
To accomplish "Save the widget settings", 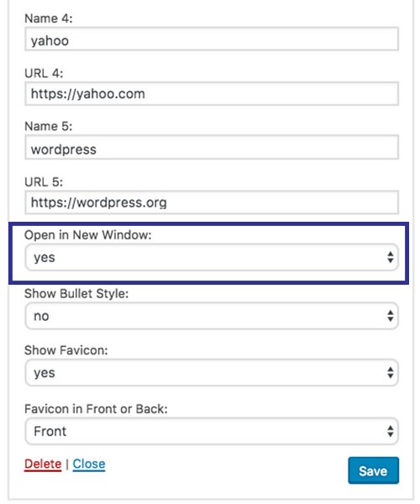I will tap(373, 470).
